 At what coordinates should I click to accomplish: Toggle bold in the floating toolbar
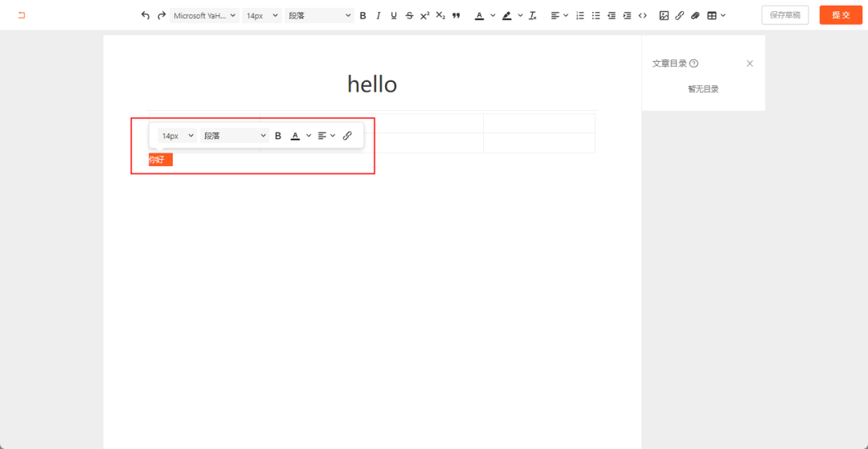click(278, 136)
